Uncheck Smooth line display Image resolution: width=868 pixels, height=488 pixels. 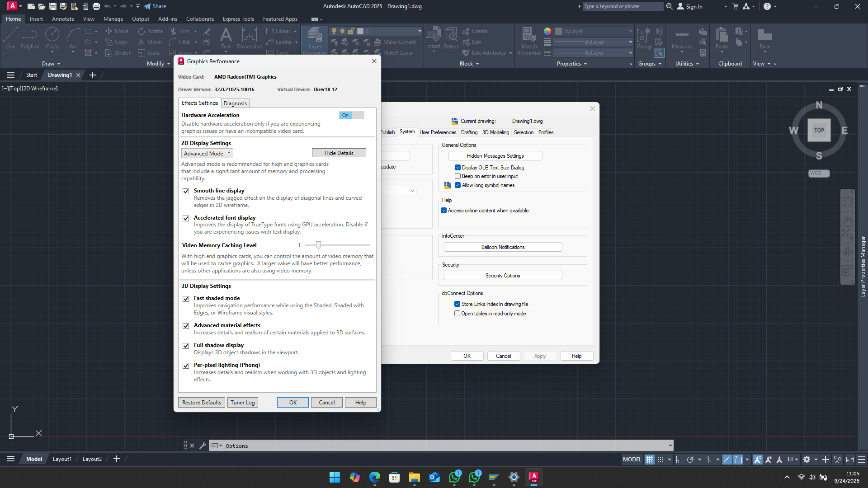pos(186,191)
